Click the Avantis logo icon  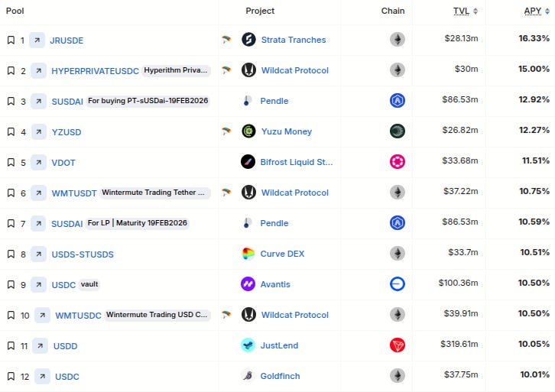click(248, 283)
